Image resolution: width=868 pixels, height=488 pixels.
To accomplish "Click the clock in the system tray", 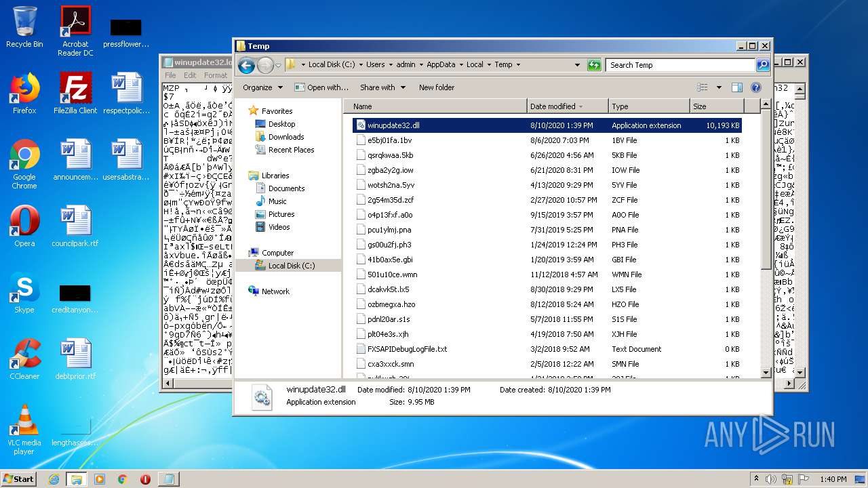I will (833, 479).
